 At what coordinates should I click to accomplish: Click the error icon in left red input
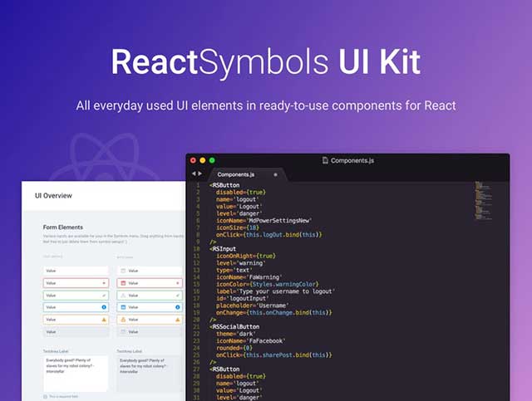pos(104,283)
